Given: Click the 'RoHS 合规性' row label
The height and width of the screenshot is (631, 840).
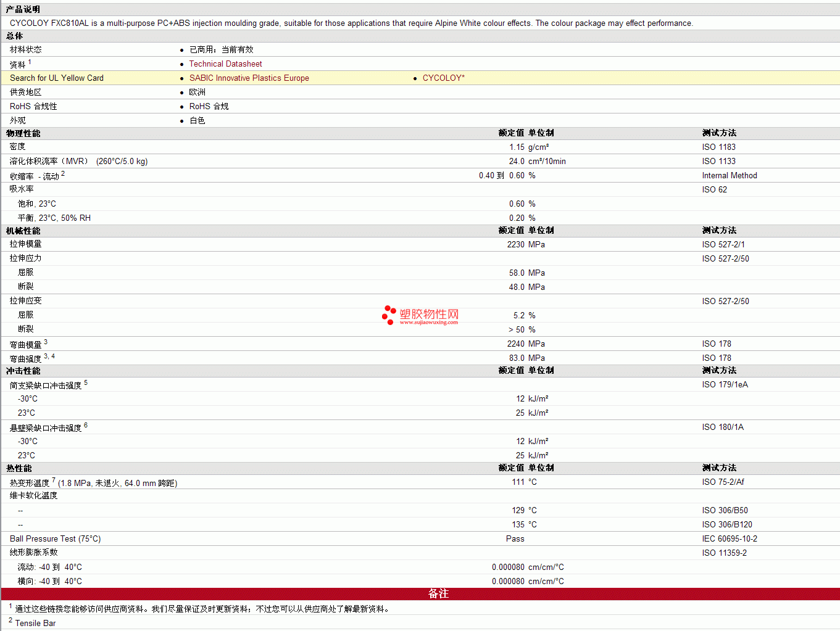Looking at the screenshot, I should (x=33, y=107).
